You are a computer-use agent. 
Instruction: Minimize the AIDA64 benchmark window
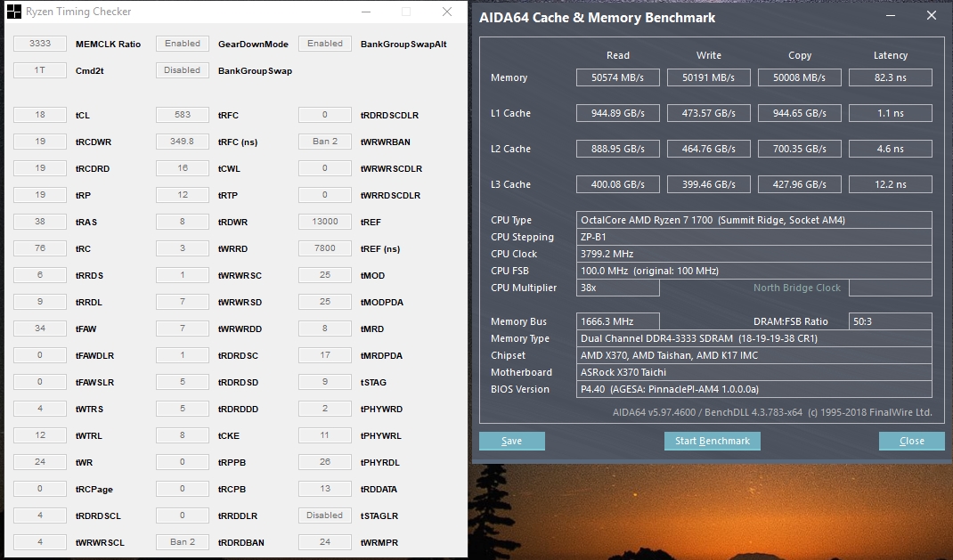point(888,16)
